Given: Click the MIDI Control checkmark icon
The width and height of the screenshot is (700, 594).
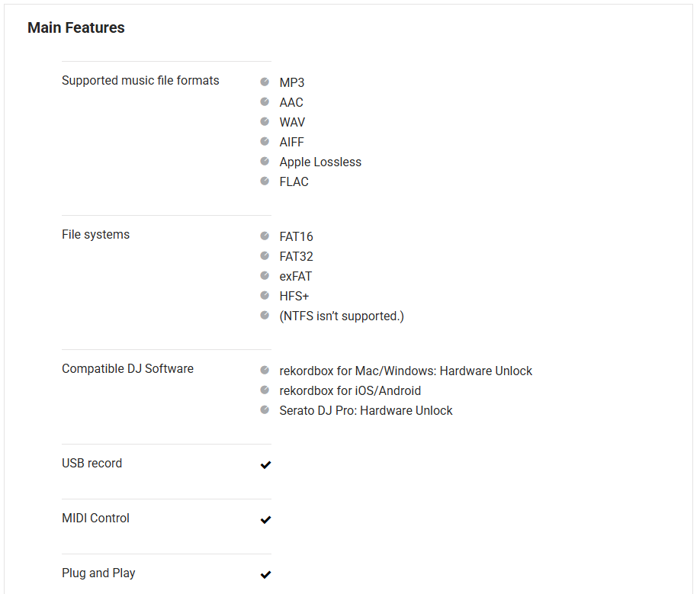Looking at the screenshot, I should (x=265, y=520).
